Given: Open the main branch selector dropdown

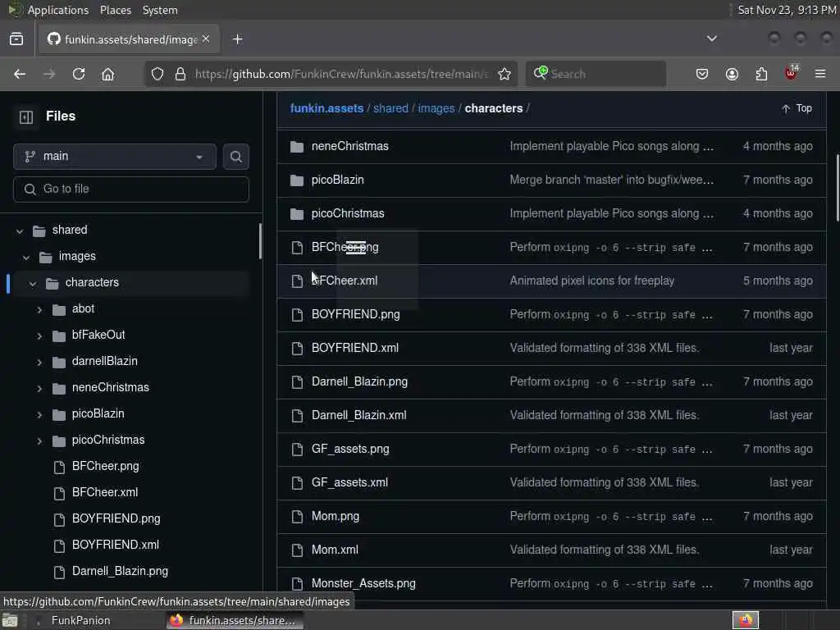Looking at the screenshot, I should click(x=115, y=157).
